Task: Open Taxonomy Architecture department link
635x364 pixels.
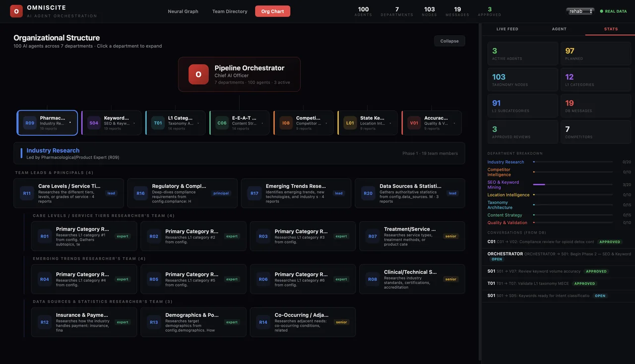Action: (x=500, y=205)
